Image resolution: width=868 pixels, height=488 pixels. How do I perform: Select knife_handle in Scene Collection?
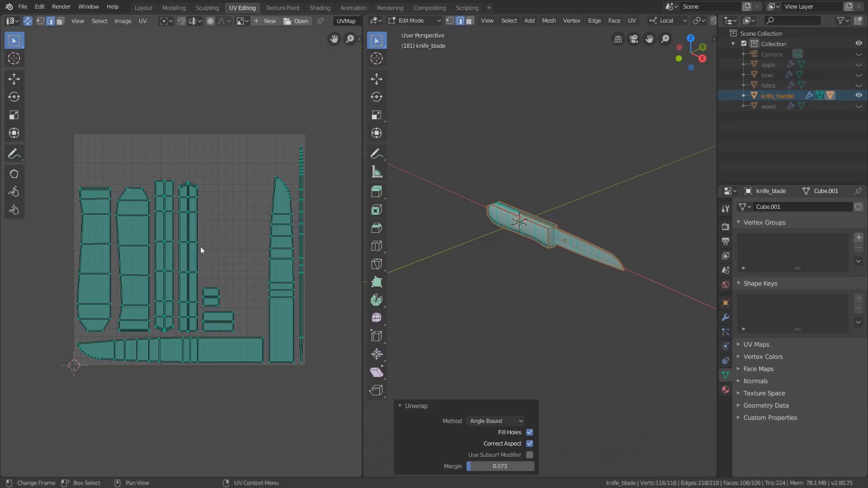click(x=777, y=95)
